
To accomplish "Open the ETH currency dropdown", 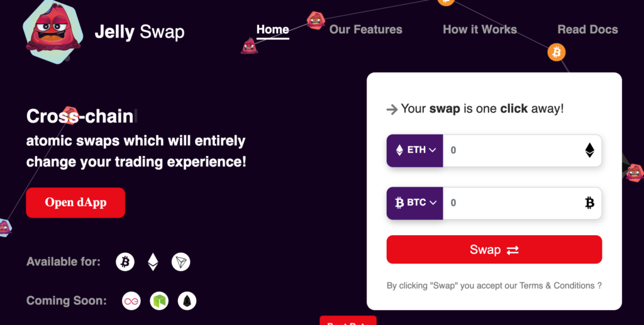I will click(415, 150).
